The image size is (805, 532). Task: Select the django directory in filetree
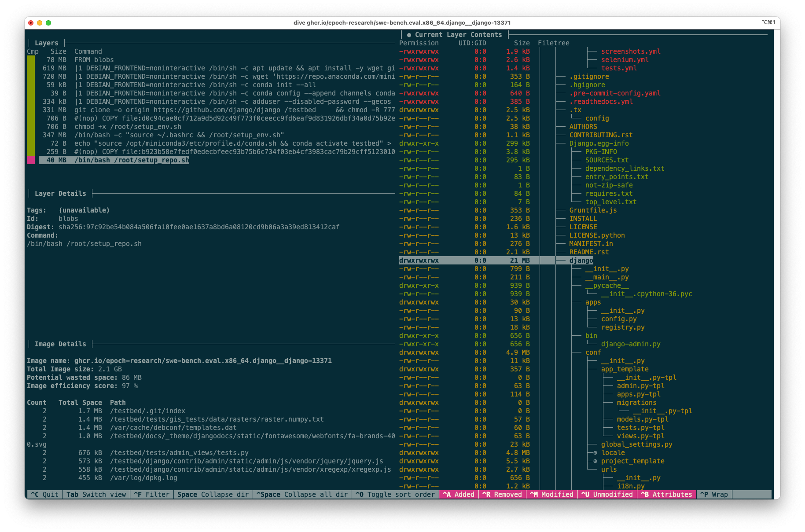(581, 260)
